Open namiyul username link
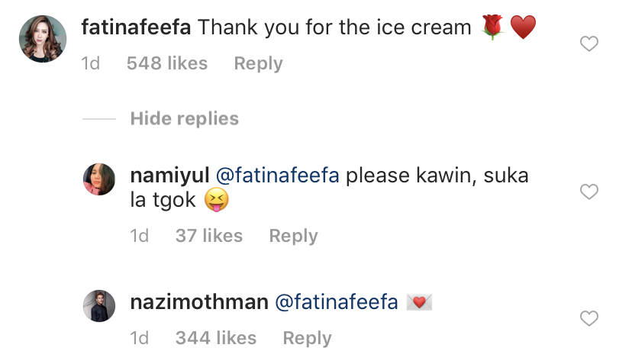The height and width of the screenshot is (364, 632). (169, 176)
